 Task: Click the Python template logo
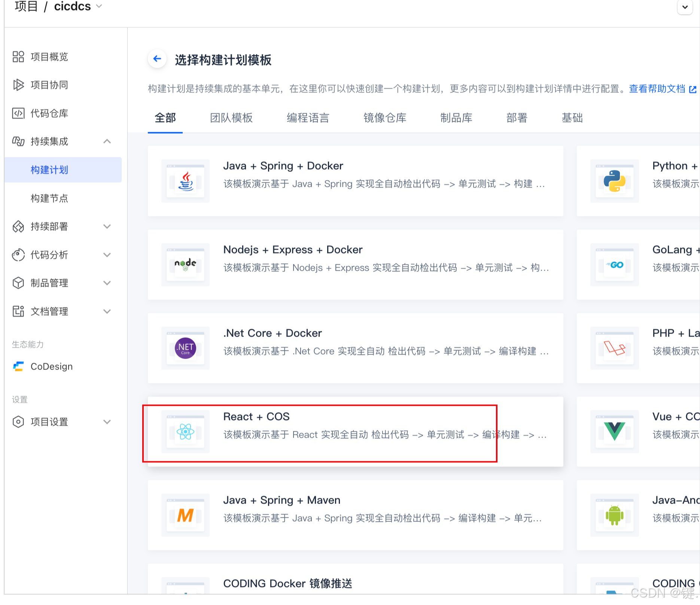[614, 181]
